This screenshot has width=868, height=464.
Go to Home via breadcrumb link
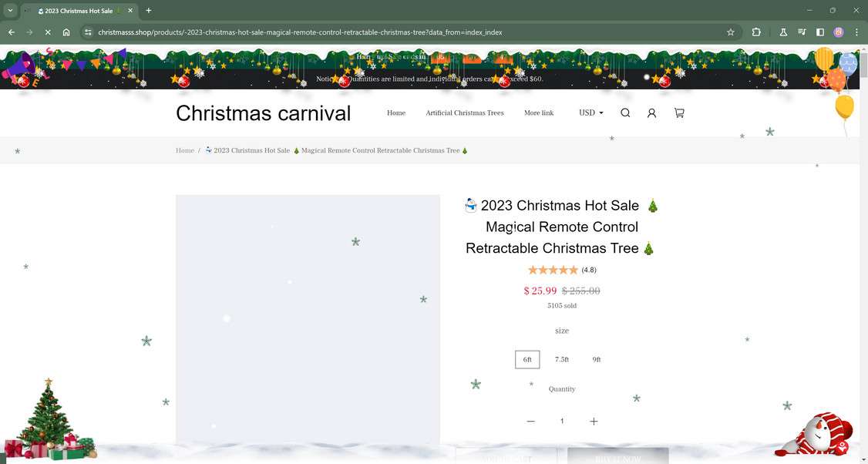(185, 150)
